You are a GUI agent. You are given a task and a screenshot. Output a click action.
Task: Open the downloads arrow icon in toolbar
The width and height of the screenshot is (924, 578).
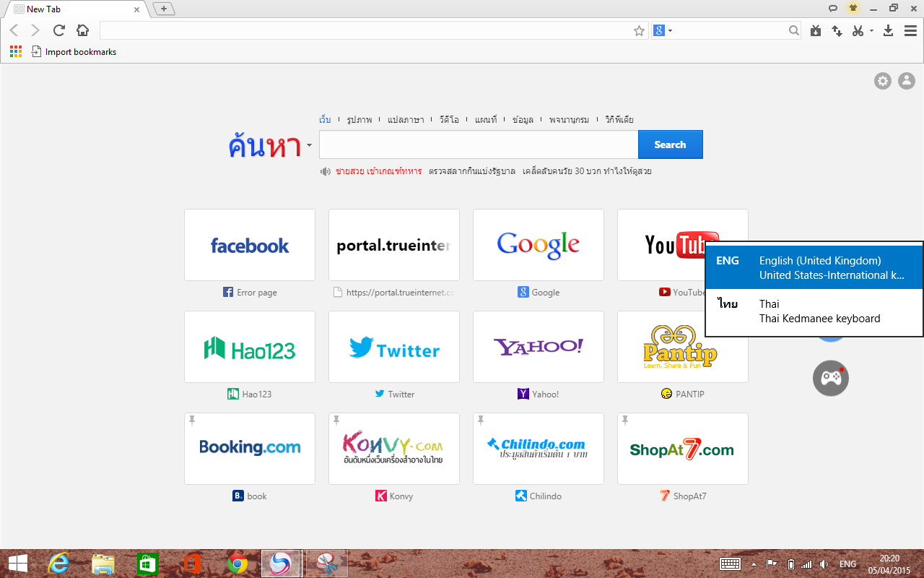click(889, 30)
